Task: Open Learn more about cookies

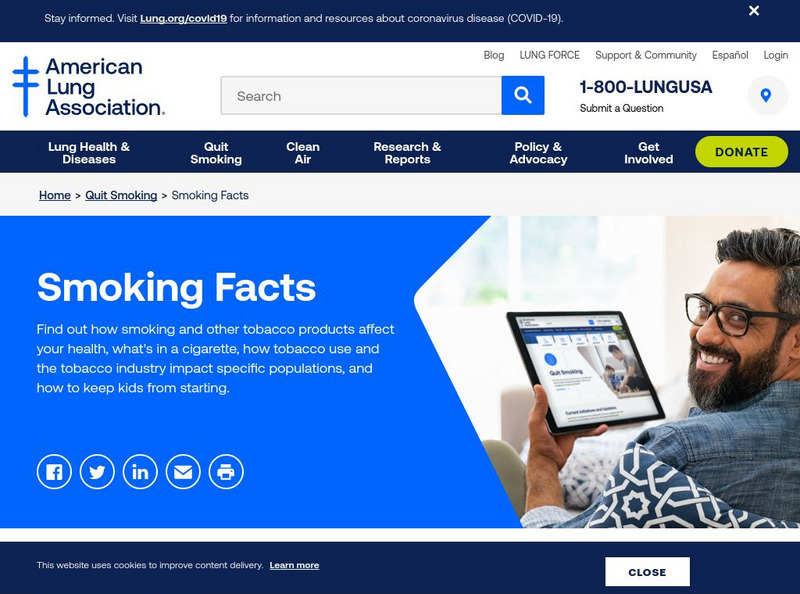Action: point(294,565)
